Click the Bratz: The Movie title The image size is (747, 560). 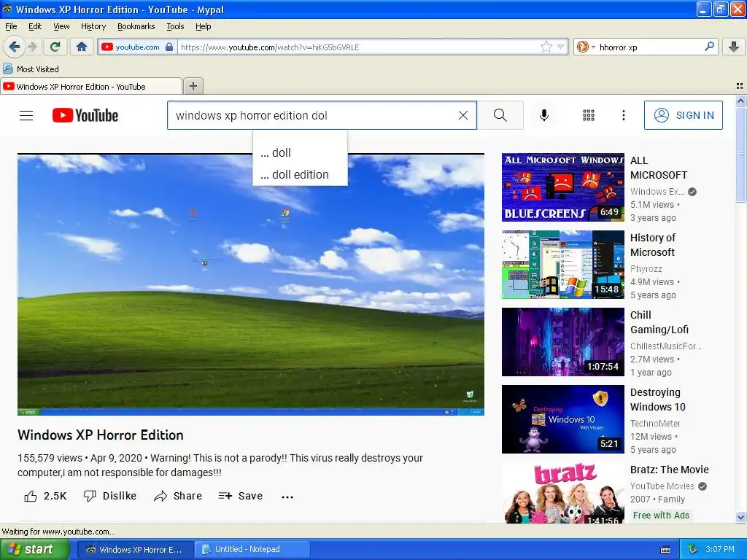point(670,470)
